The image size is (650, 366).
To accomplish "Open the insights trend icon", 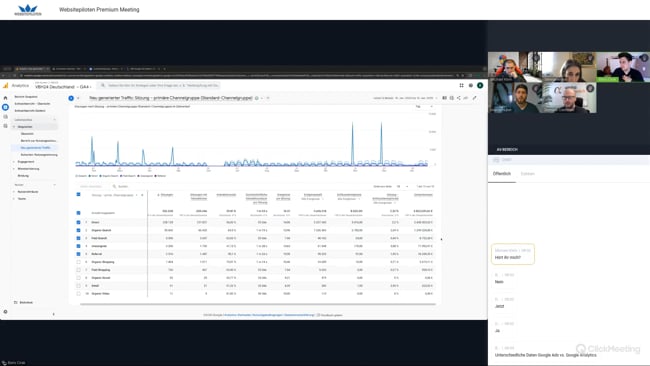I will click(x=466, y=98).
